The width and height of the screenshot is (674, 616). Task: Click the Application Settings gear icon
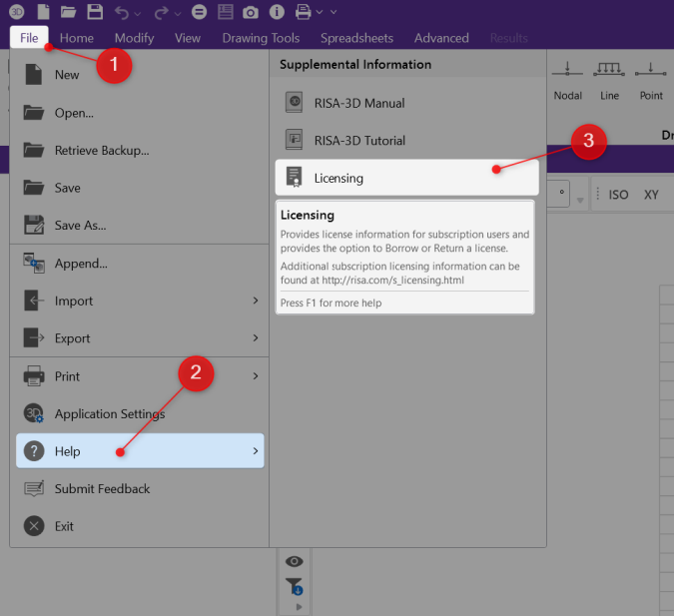(x=34, y=413)
